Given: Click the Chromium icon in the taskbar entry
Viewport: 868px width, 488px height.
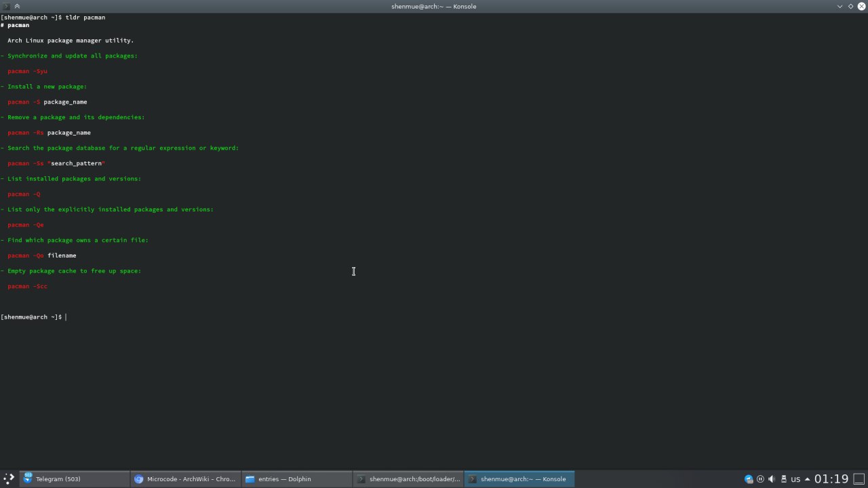Looking at the screenshot, I should (139, 479).
